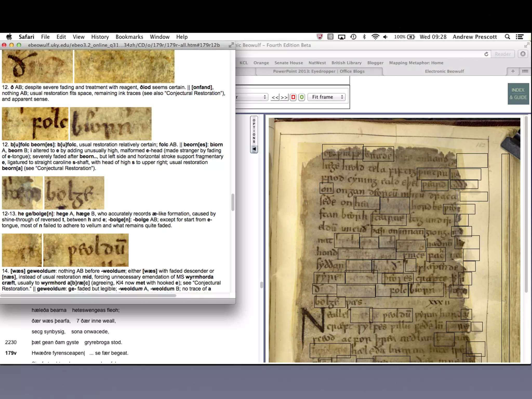Click the INDEX & GUIDE button
The width and height of the screenshot is (532, 399).
coord(518,94)
